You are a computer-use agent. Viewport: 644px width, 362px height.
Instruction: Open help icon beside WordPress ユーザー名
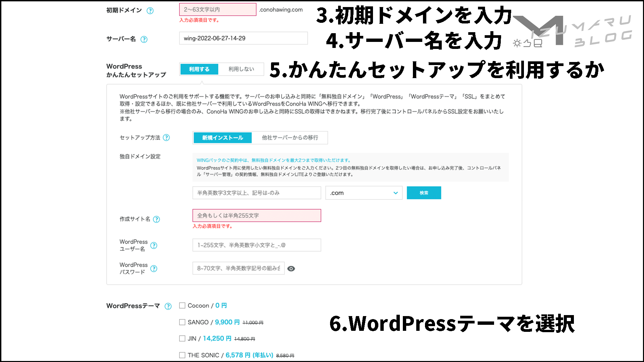coord(154,245)
